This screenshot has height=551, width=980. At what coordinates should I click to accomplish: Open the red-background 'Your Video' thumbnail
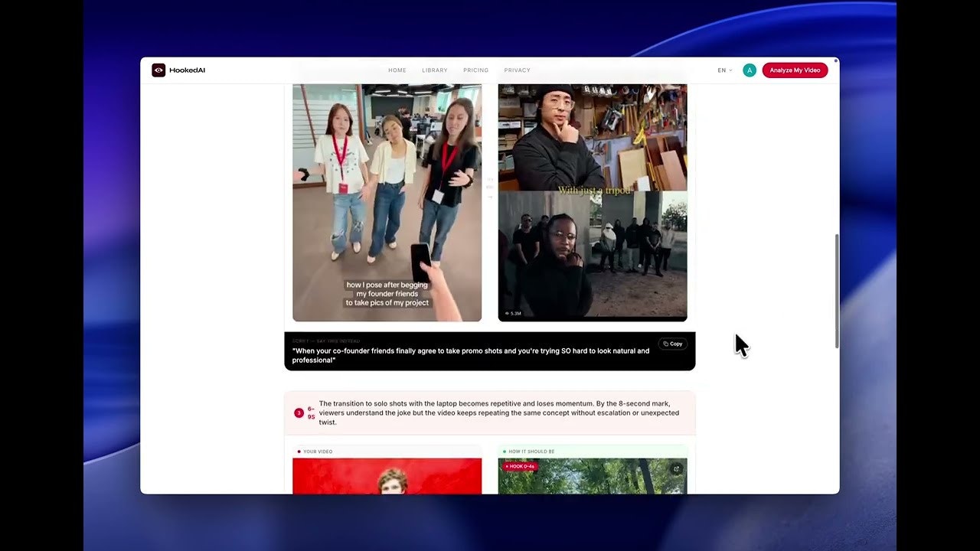(387, 476)
